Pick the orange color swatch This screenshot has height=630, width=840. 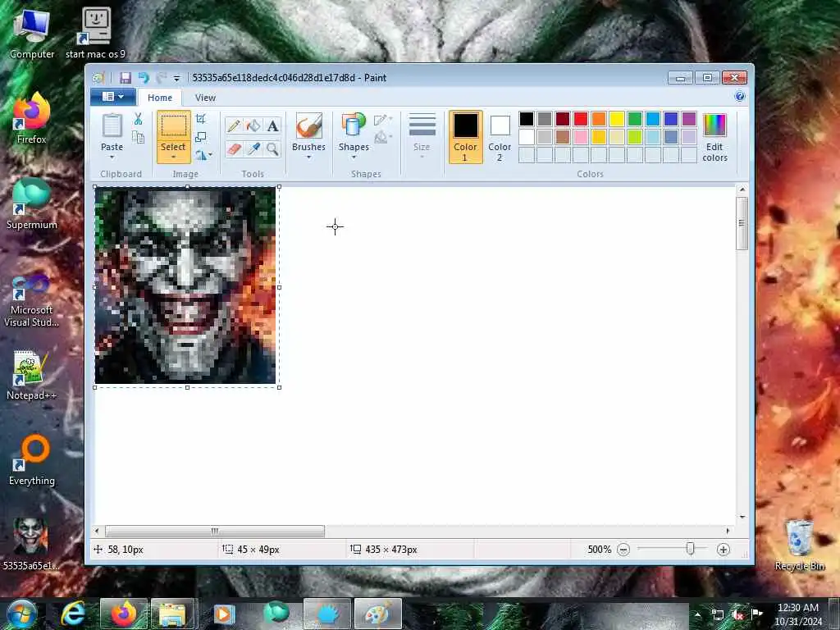599,119
